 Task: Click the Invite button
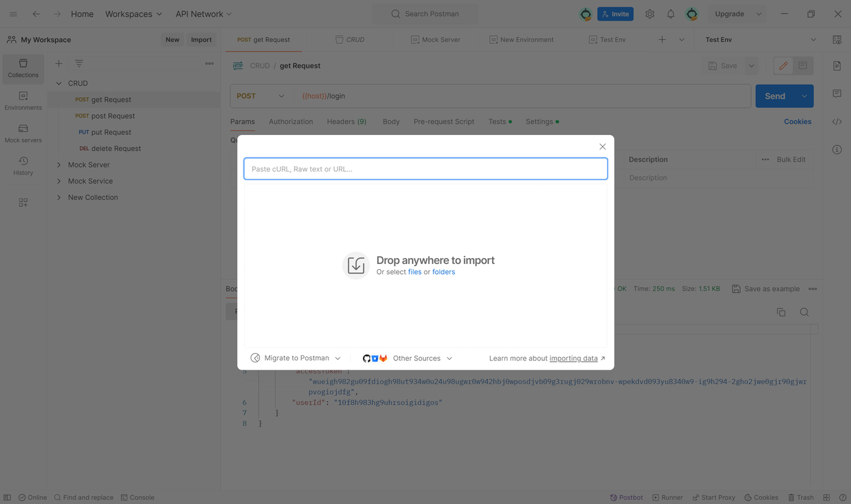point(615,14)
